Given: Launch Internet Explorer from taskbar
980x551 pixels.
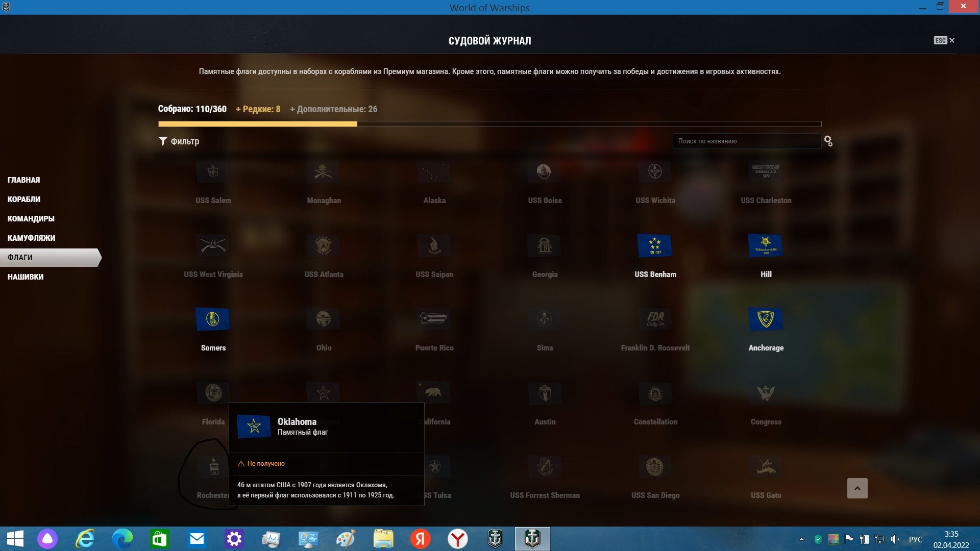Looking at the screenshot, I should (85, 539).
